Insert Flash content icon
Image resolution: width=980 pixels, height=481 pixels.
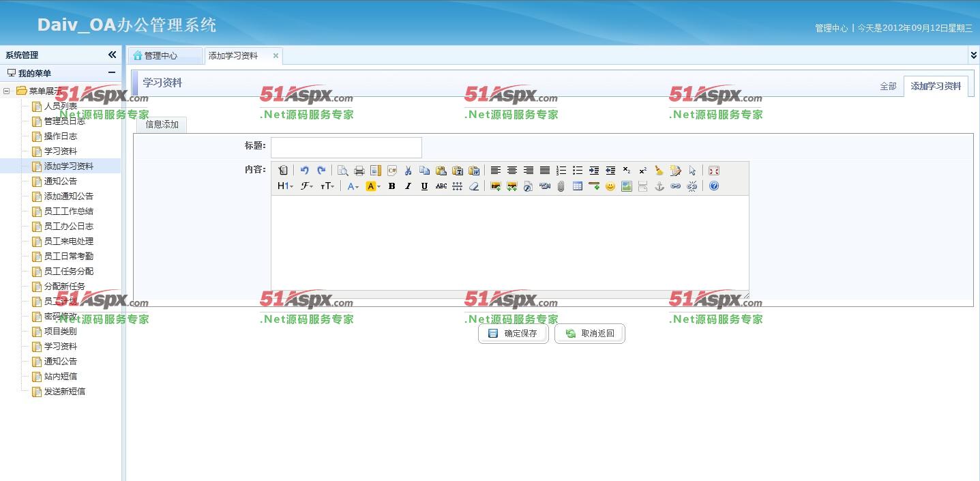(529, 186)
